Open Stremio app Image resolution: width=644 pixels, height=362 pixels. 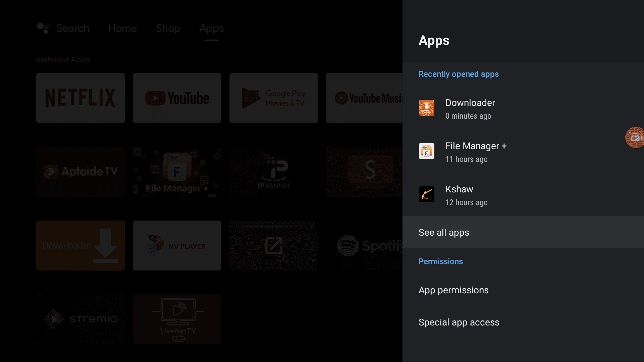80,319
